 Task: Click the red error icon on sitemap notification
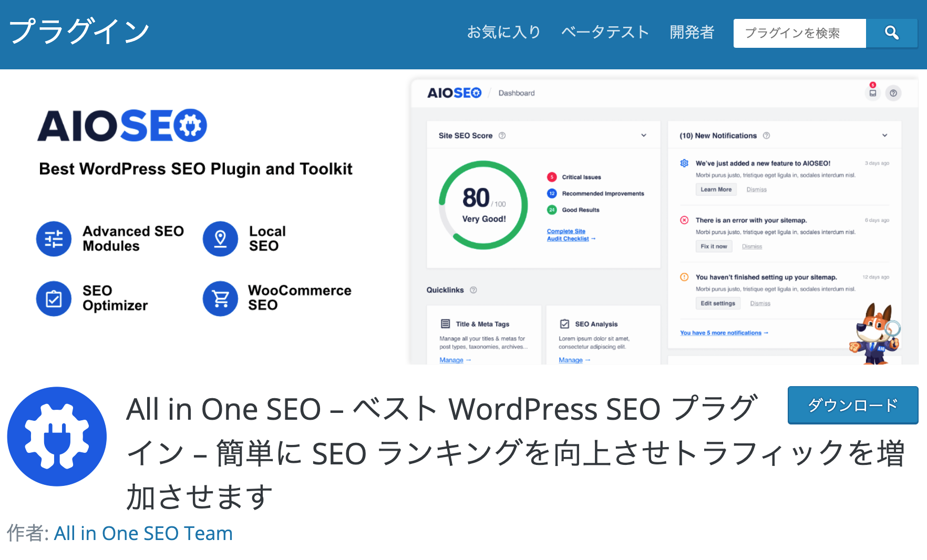684,220
